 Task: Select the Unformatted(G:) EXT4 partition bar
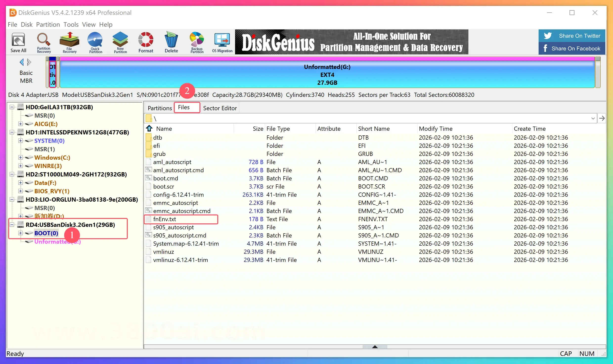point(327,75)
